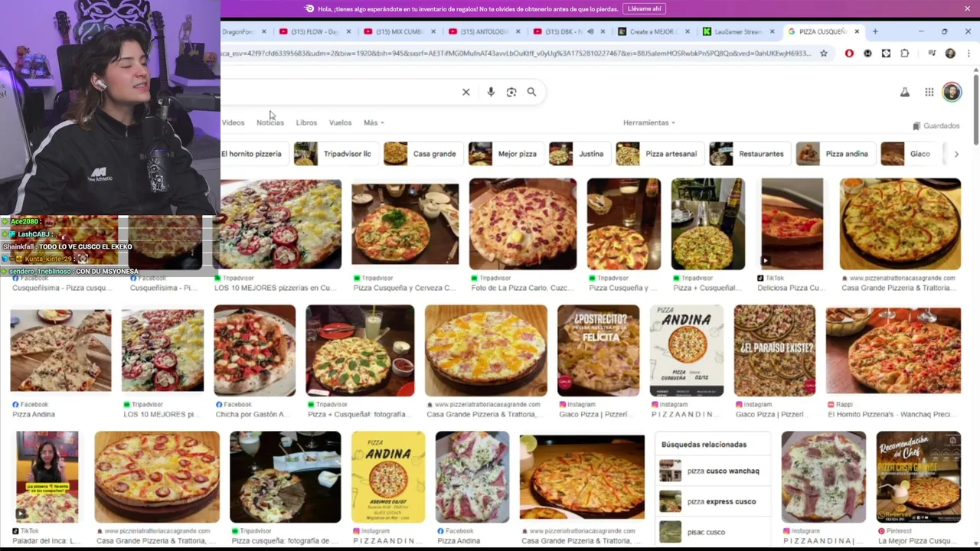This screenshot has height=551, width=980.
Task: Select the Justina filter chip
Action: [x=580, y=154]
